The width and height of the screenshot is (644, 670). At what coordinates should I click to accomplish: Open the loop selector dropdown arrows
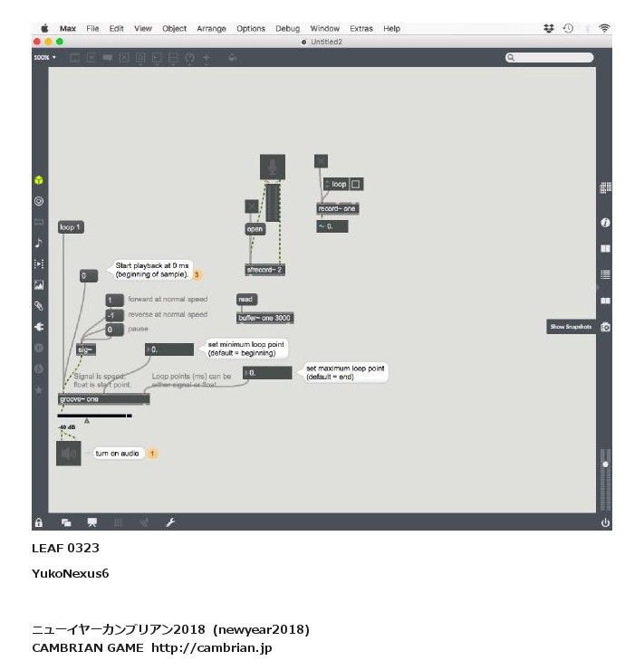[328, 184]
